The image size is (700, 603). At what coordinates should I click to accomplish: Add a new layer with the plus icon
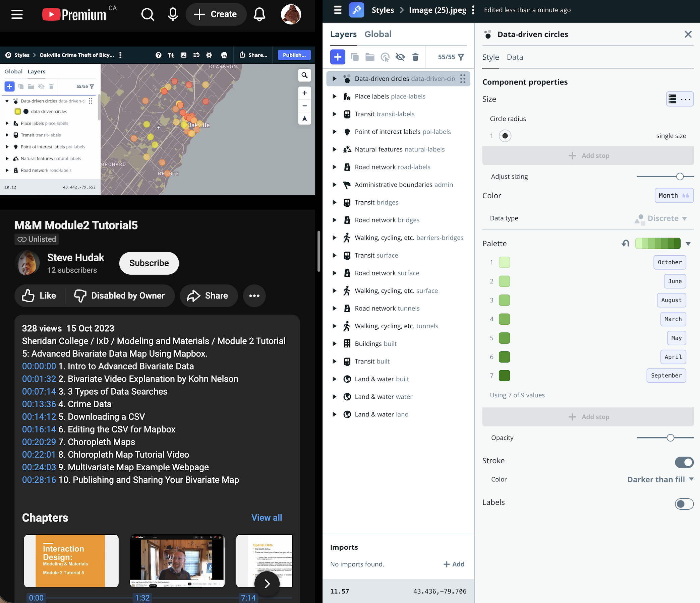338,57
